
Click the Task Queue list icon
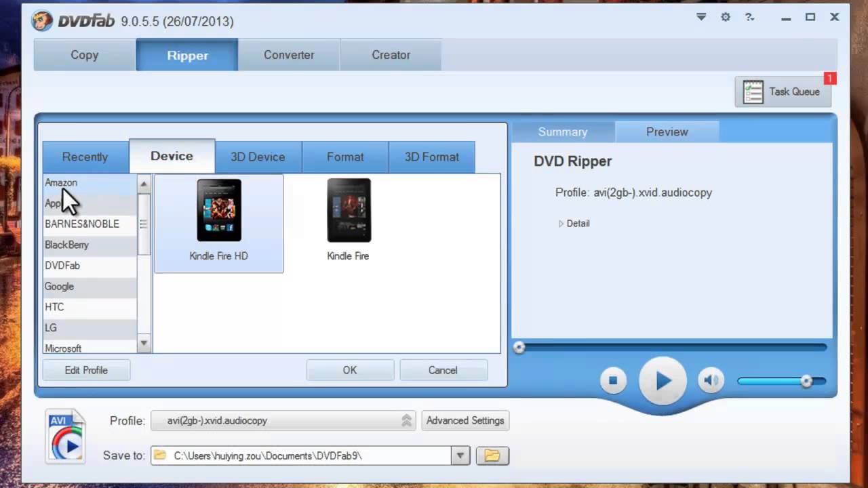coord(753,91)
